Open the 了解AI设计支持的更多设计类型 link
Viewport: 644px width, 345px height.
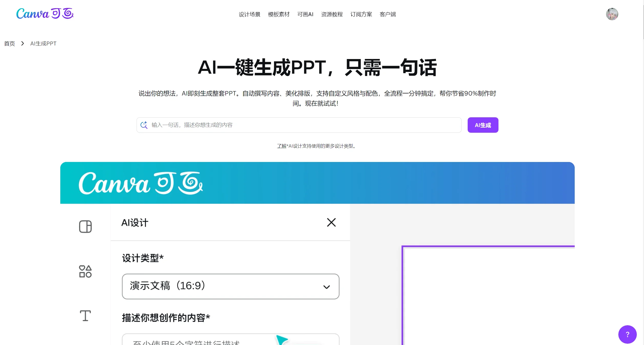pos(316,146)
